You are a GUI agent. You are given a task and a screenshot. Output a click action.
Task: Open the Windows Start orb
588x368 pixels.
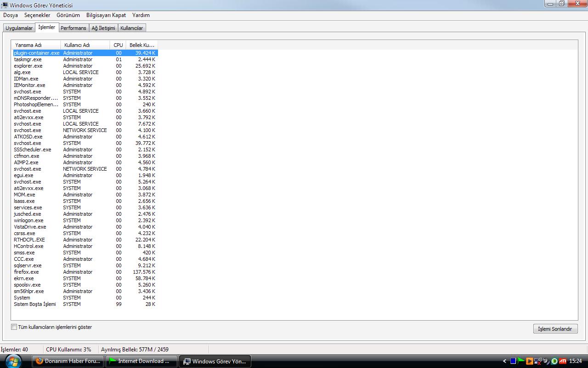[x=12, y=361]
